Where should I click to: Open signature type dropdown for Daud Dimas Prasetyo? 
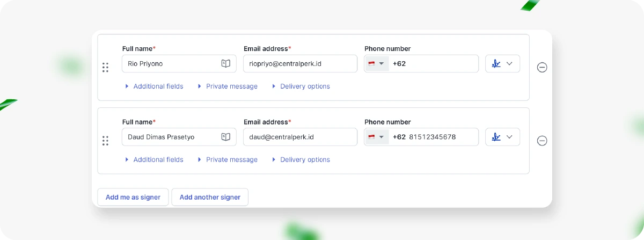[x=502, y=137]
